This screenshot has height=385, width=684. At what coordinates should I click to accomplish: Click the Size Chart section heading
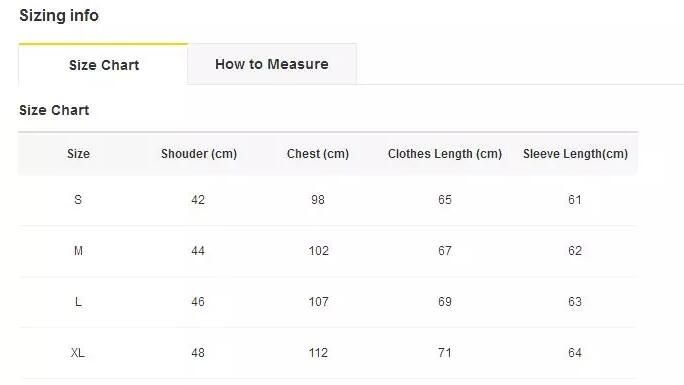point(54,110)
